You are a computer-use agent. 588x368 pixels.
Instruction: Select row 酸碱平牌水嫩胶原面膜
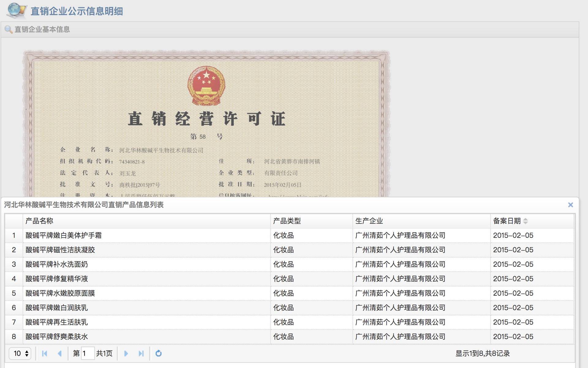[60, 293]
